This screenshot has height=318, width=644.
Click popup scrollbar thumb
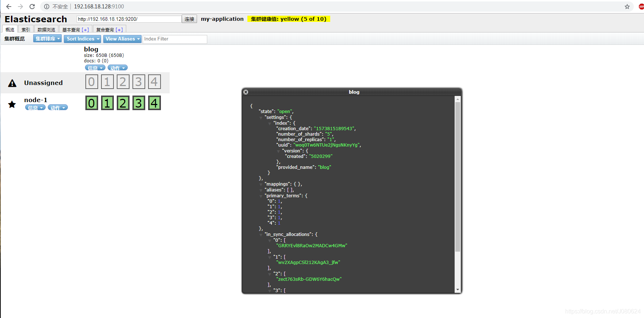458,177
